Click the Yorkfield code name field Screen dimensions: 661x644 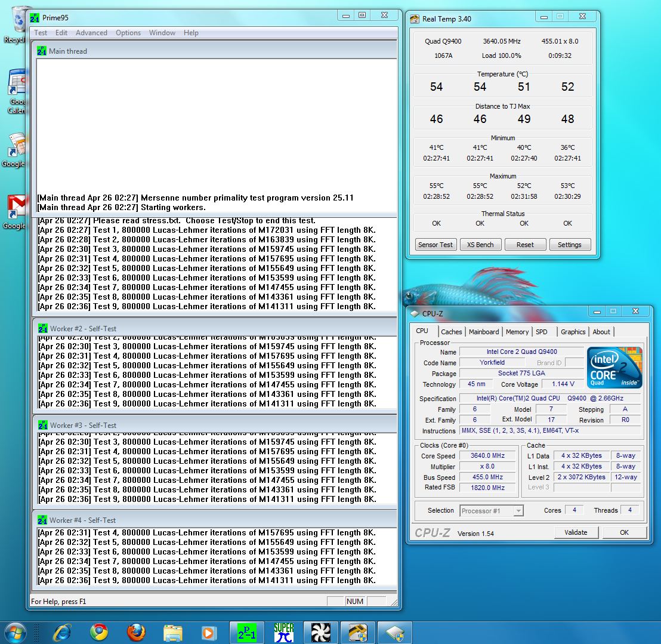(492, 362)
